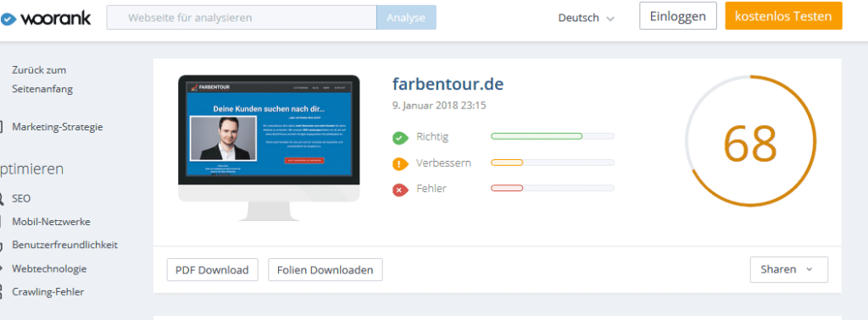This screenshot has width=868, height=320.
Task: Open the Sharen dropdown
Action: pos(789,270)
